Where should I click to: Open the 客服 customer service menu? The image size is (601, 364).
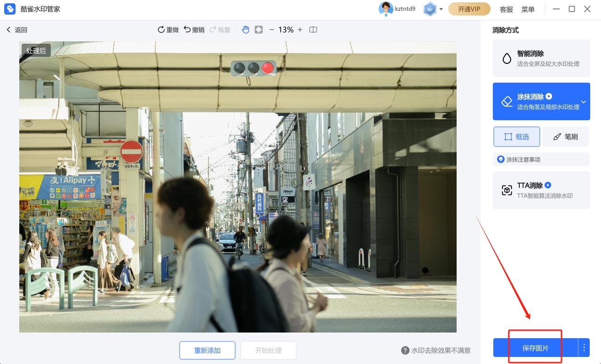(x=506, y=9)
